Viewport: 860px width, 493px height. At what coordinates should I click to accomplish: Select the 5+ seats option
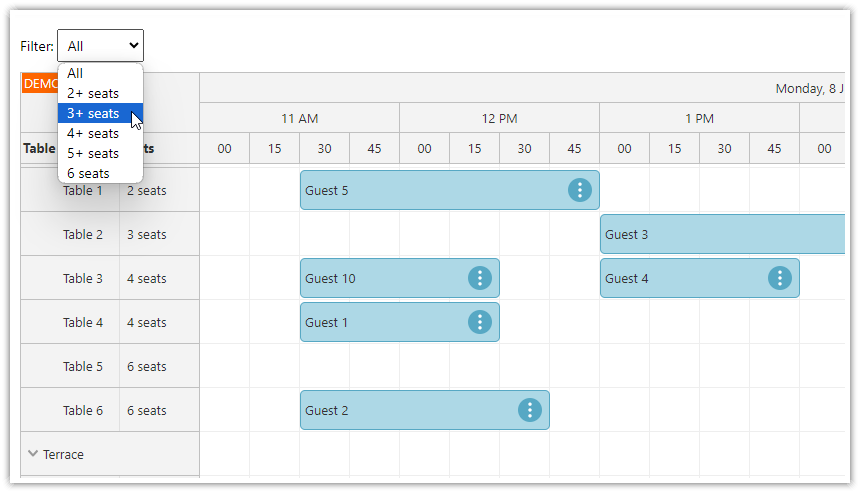click(93, 153)
